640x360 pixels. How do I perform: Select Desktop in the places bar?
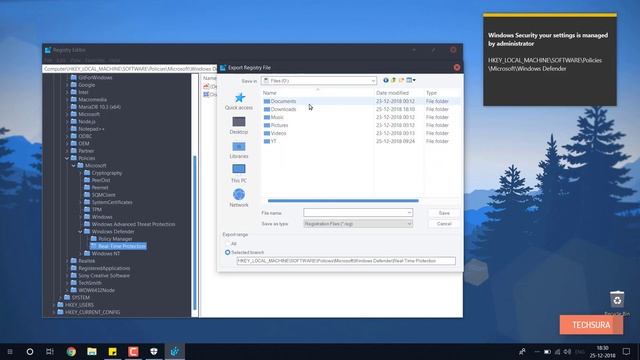point(239,126)
